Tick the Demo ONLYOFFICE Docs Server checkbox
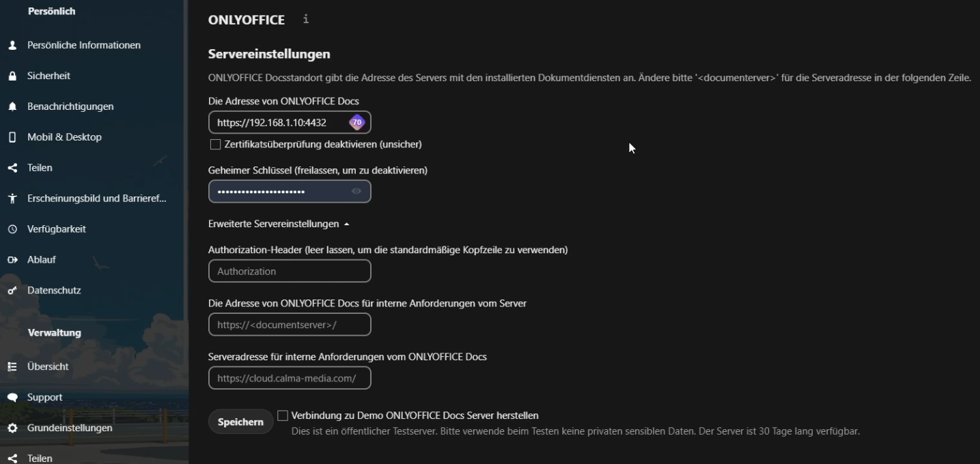Viewport: 980px width, 464px height. click(x=283, y=416)
